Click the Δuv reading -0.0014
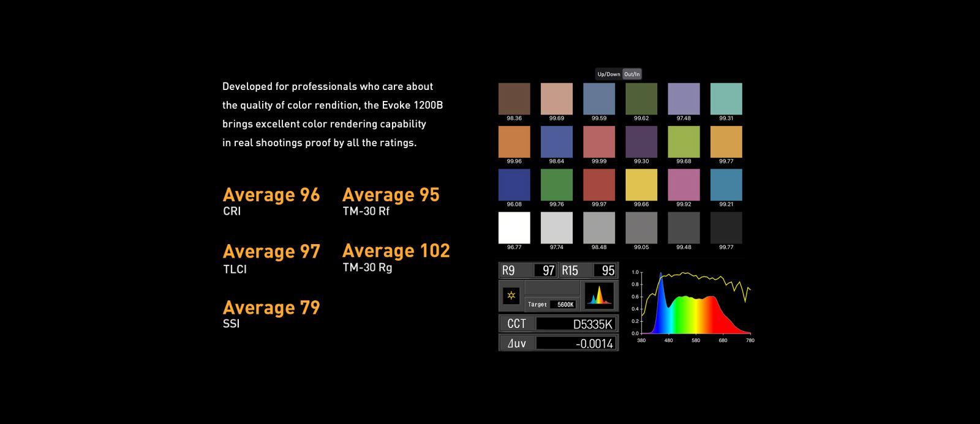980x424 pixels. pos(575,343)
